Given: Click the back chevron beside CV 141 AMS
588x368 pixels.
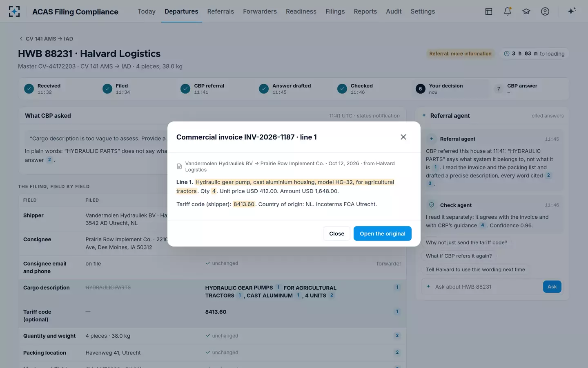Looking at the screenshot, I should point(21,39).
